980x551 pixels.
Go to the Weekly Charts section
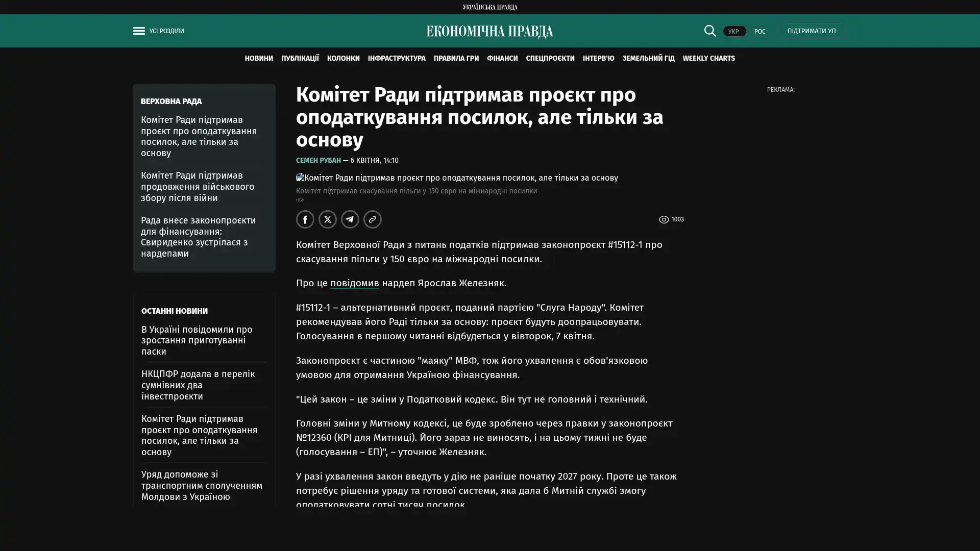(708, 58)
